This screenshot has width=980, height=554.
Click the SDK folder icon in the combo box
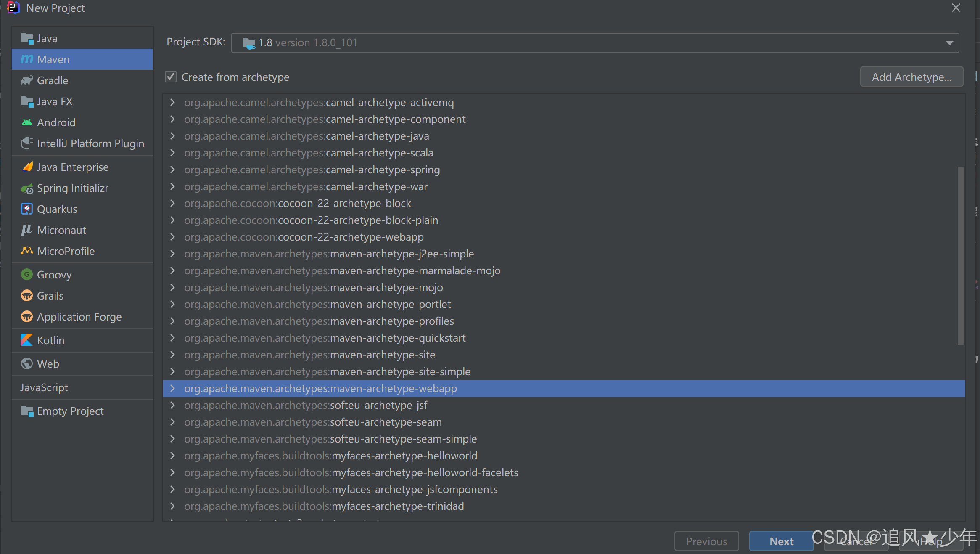[x=249, y=43]
